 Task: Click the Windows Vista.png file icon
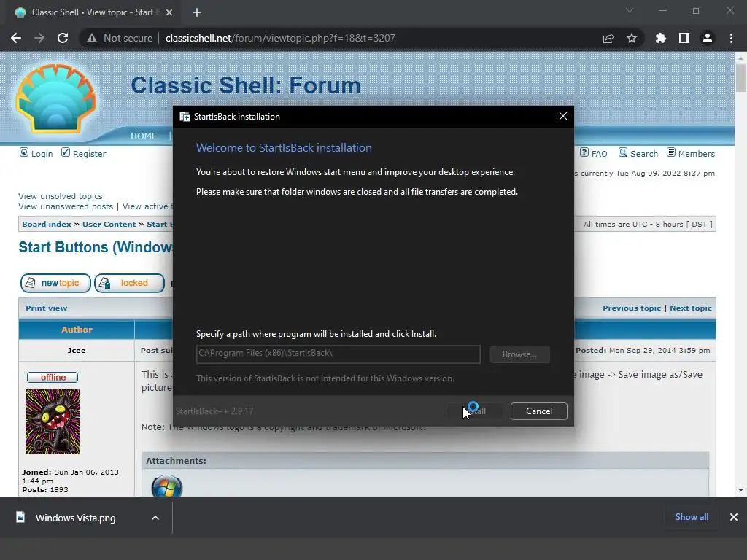pyautogui.click(x=20, y=517)
